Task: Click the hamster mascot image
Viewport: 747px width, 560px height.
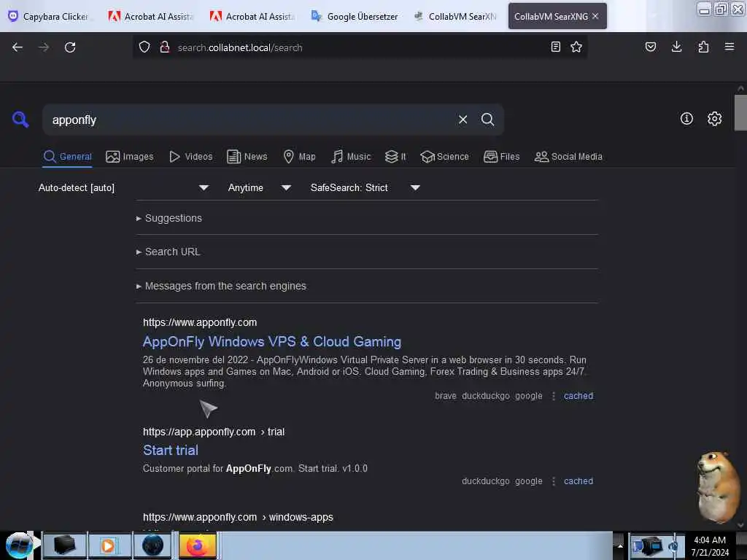Action: [x=719, y=487]
